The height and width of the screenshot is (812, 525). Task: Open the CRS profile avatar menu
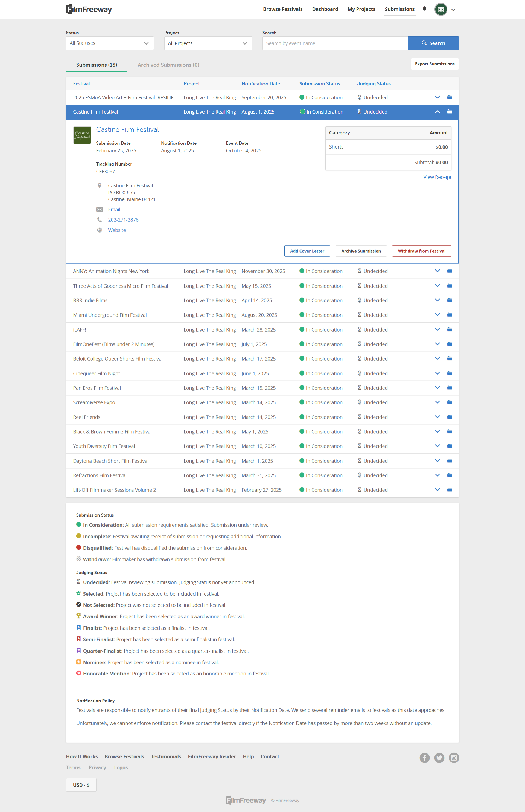coord(441,9)
